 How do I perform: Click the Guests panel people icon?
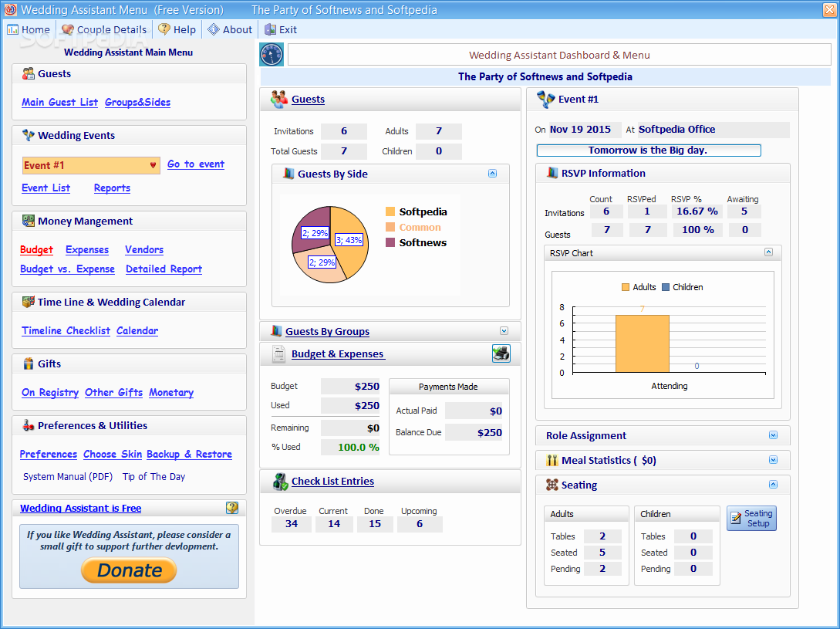[x=278, y=100]
